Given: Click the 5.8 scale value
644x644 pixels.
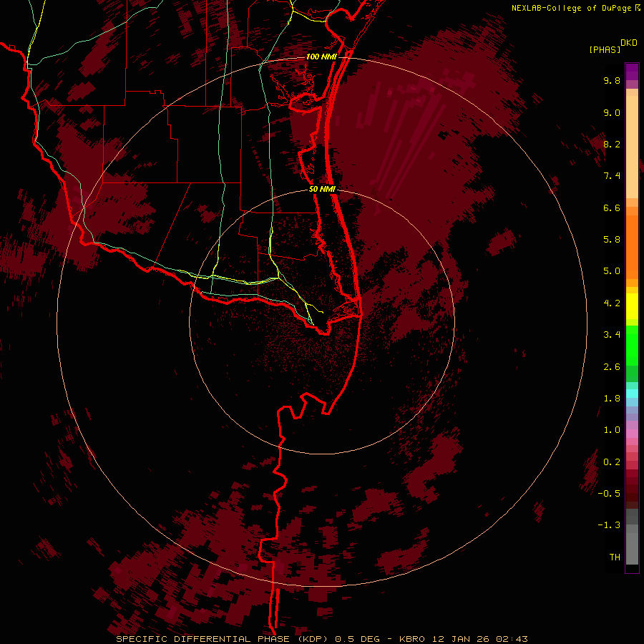Looking at the screenshot, I should coord(612,240).
